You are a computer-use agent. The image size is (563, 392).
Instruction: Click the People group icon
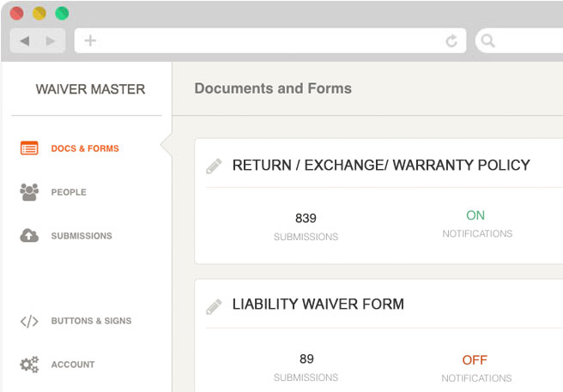29,191
